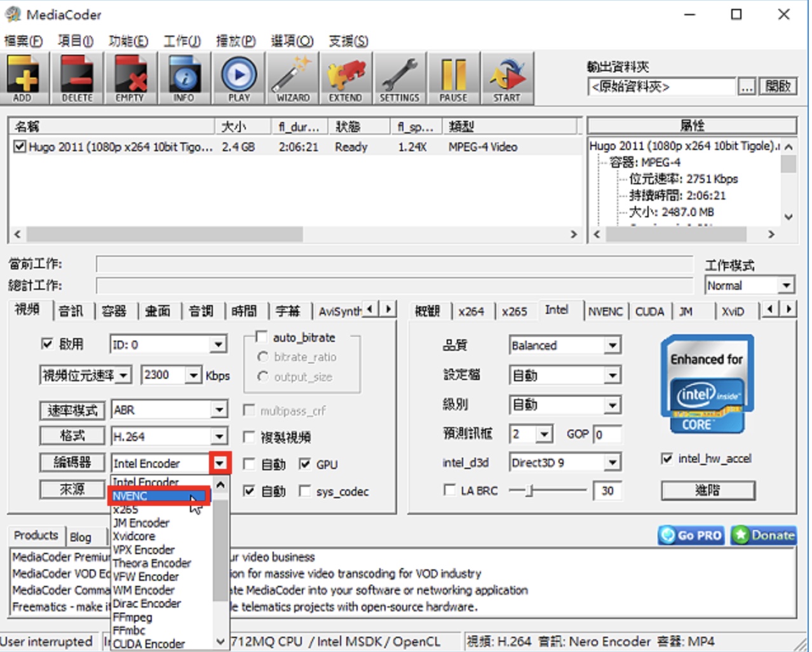
Task: Enable the LA BRC checkbox
Action: point(449,490)
